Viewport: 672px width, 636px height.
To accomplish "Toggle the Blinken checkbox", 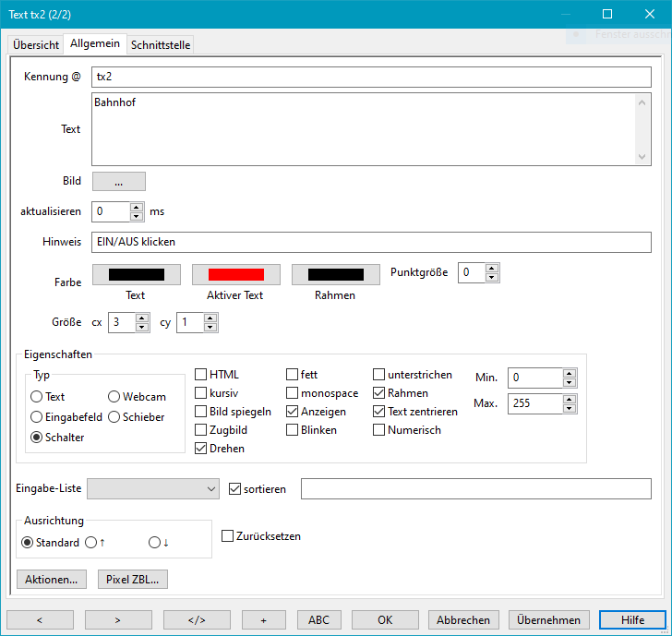I will click(x=293, y=430).
